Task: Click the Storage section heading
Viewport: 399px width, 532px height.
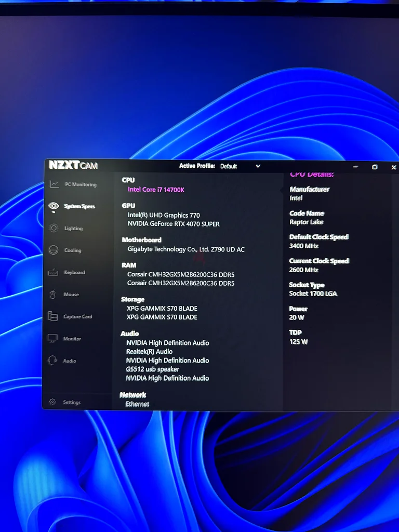Action: [132, 299]
